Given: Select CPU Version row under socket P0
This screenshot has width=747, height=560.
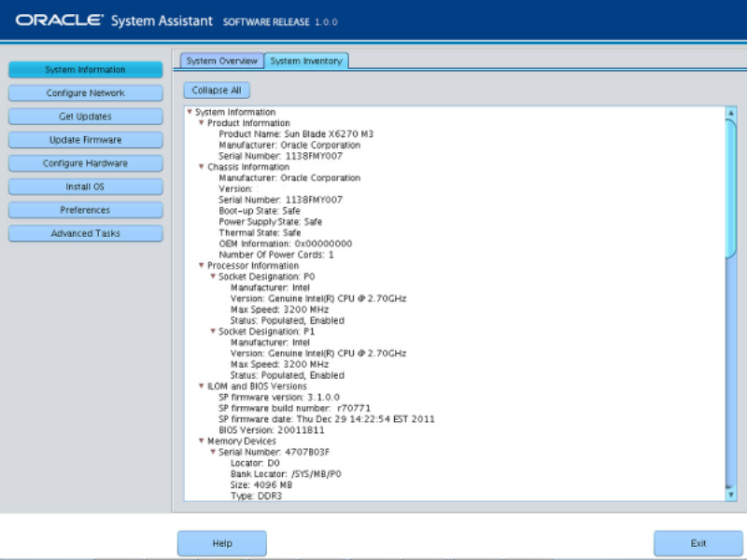Looking at the screenshot, I should click(x=318, y=298).
